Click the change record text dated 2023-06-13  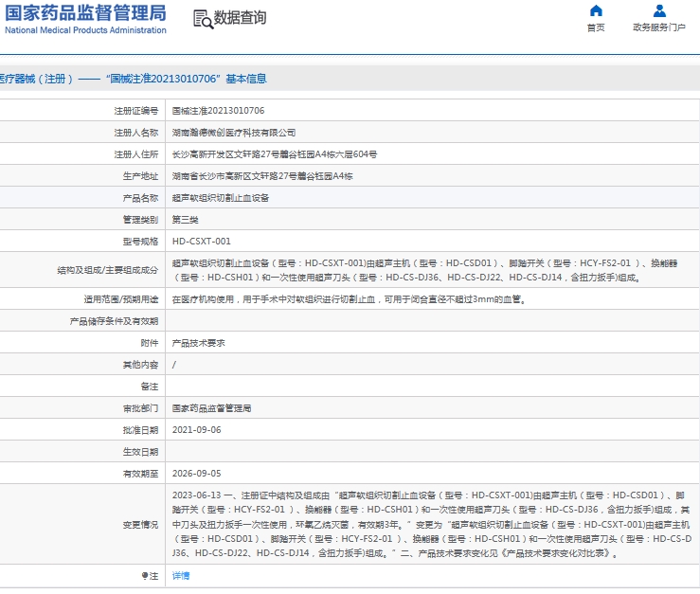pos(432,524)
